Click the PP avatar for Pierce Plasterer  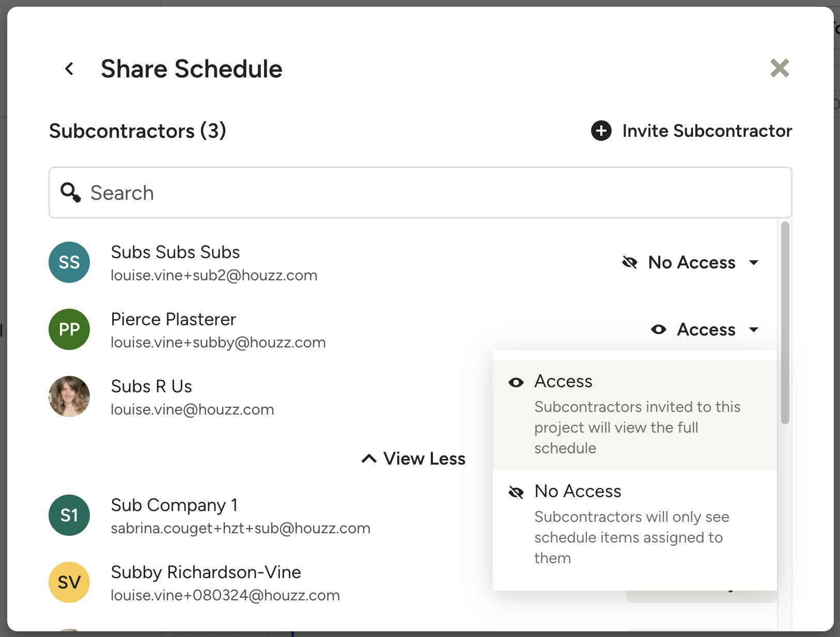[69, 329]
